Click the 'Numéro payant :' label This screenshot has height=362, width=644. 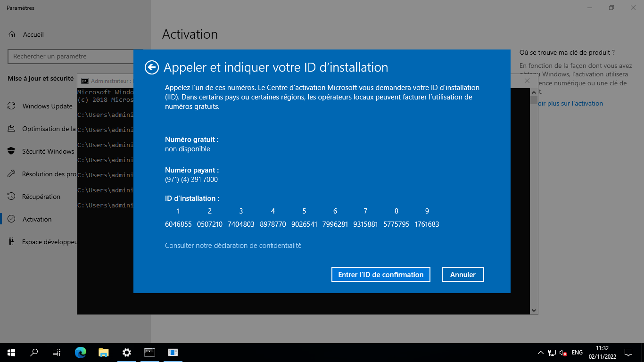(x=192, y=170)
